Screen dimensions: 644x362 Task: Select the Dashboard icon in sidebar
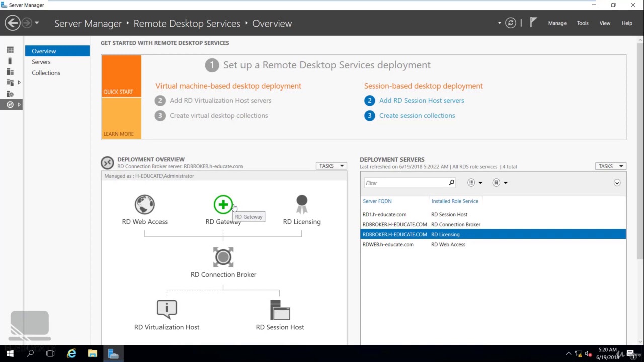[x=10, y=50]
